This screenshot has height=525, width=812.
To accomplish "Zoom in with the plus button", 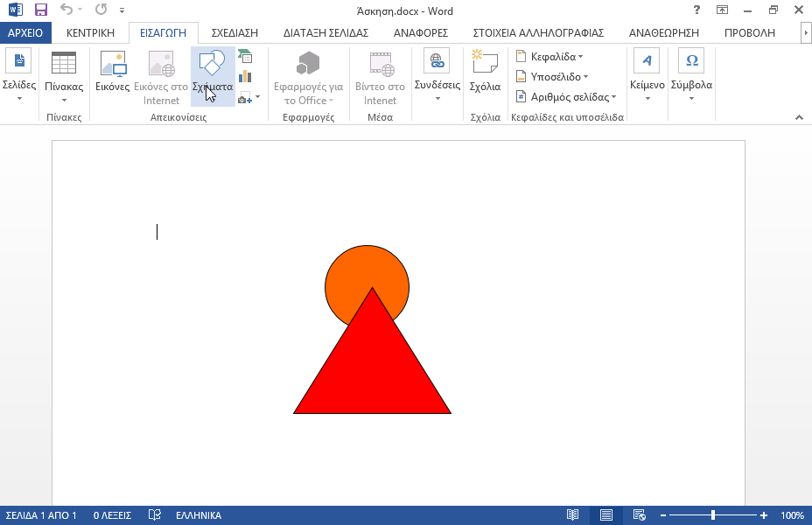I will [x=764, y=515].
